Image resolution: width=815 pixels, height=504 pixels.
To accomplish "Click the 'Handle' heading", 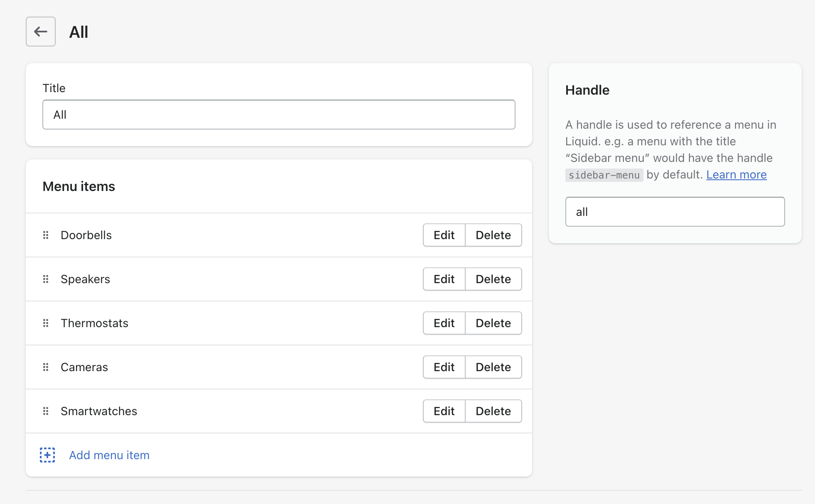I will pyautogui.click(x=587, y=90).
